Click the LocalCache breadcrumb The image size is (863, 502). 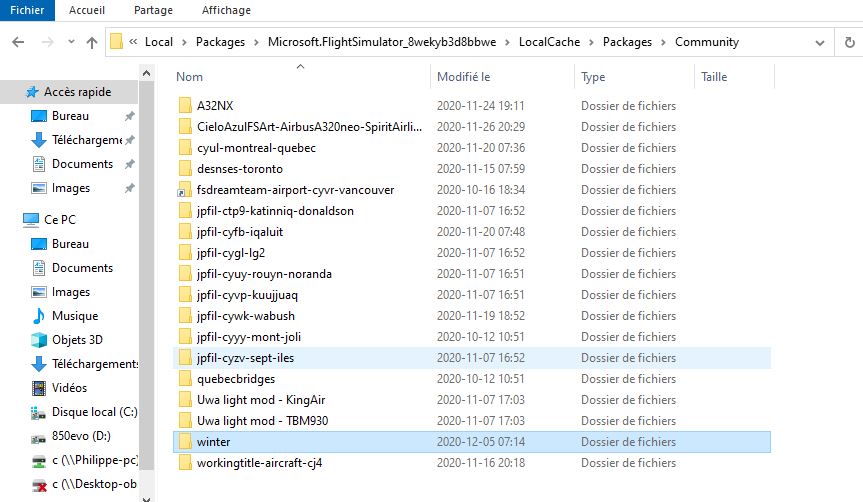pyautogui.click(x=549, y=42)
